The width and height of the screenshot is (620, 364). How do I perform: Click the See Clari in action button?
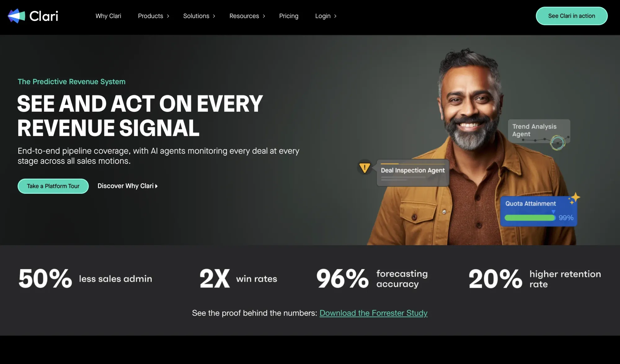[572, 16]
